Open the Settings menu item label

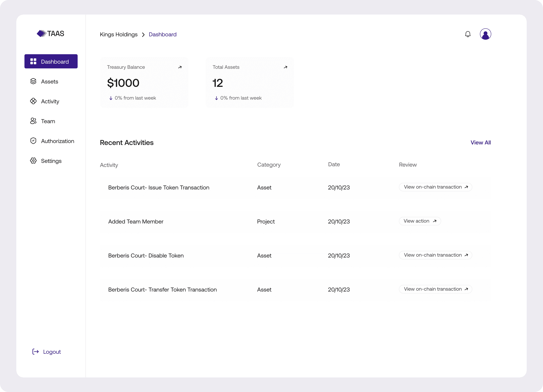point(51,161)
